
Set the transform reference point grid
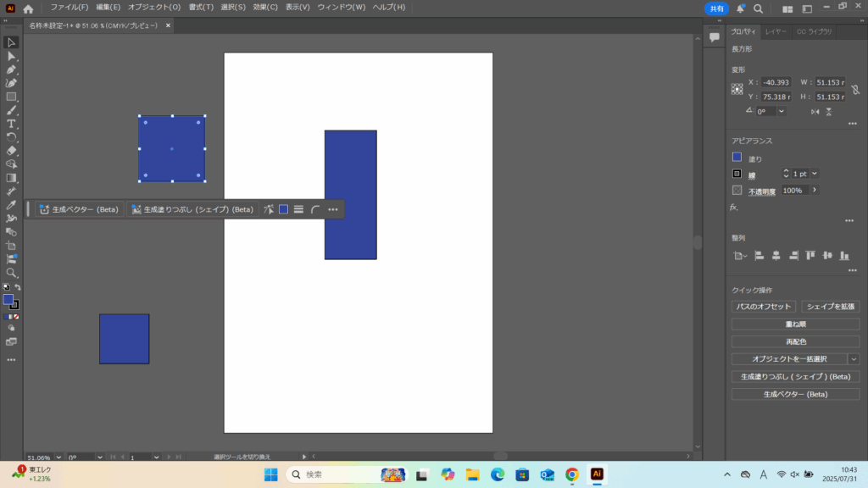tap(737, 89)
